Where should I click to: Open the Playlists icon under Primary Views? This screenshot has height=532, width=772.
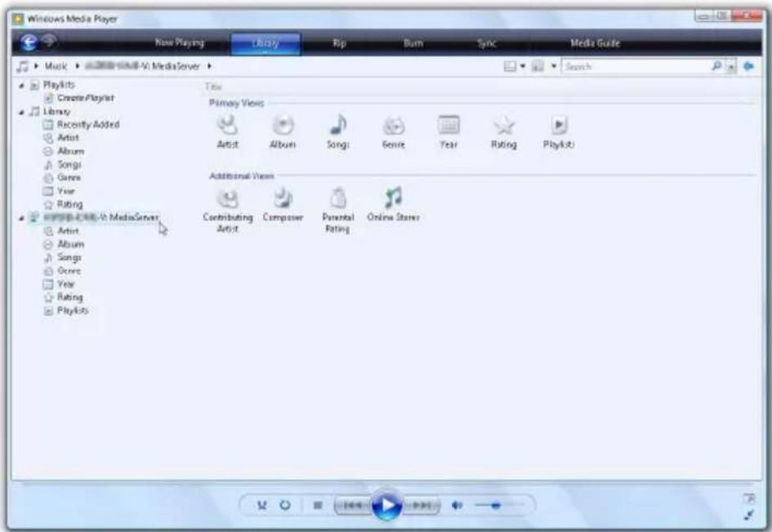(x=559, y=125)
